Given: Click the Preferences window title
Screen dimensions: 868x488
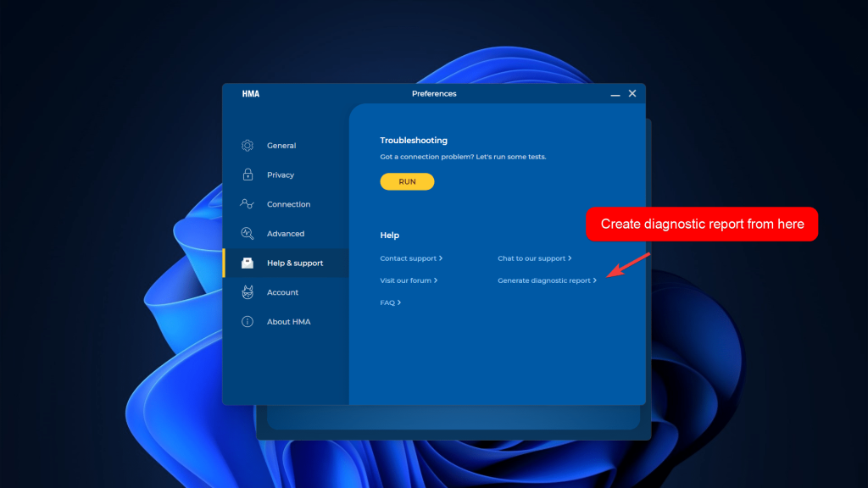Looking at the screenshot, I should pos(434,93).
